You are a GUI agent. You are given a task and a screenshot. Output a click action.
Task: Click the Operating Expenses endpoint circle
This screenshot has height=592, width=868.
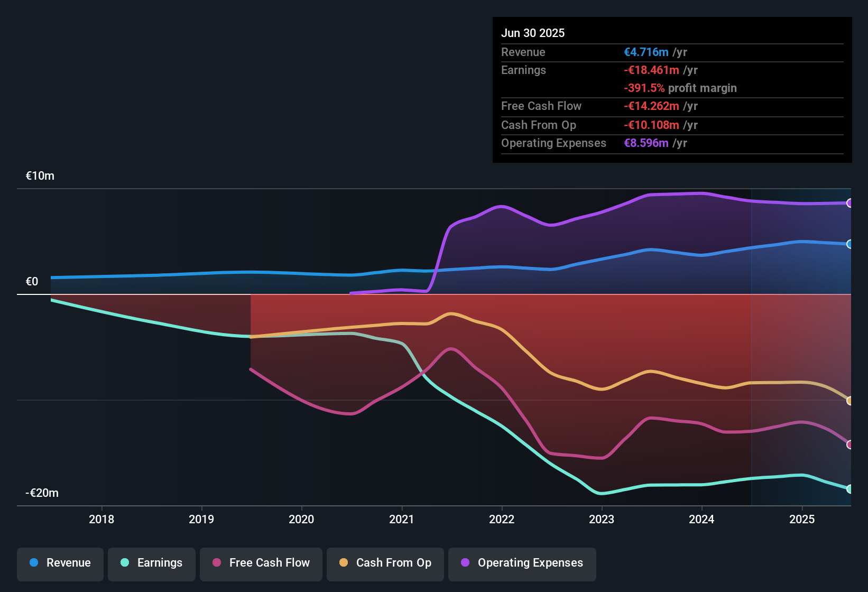[x=850, y=202]
